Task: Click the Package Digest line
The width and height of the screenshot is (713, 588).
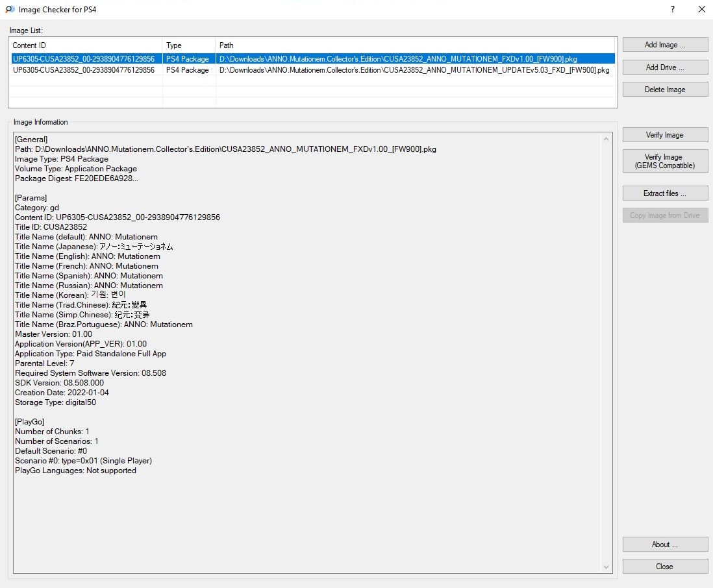Action: [x=77, y=178]
